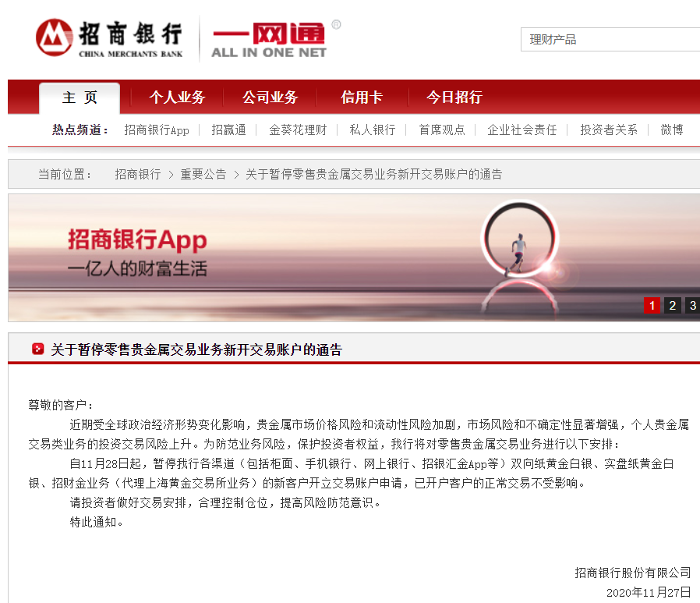This screenshot has width=700, height=603.
Task: Open the 公司业务 menu
Action: [x=270, y=97]
